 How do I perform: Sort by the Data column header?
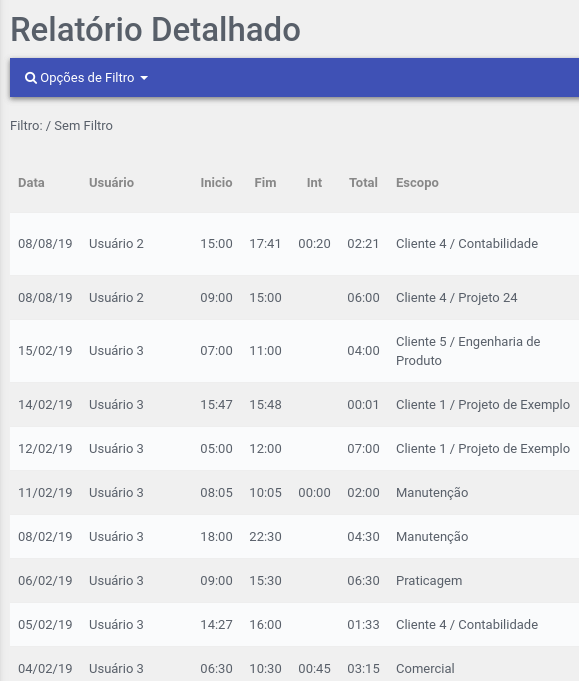(x=31, y=182)
